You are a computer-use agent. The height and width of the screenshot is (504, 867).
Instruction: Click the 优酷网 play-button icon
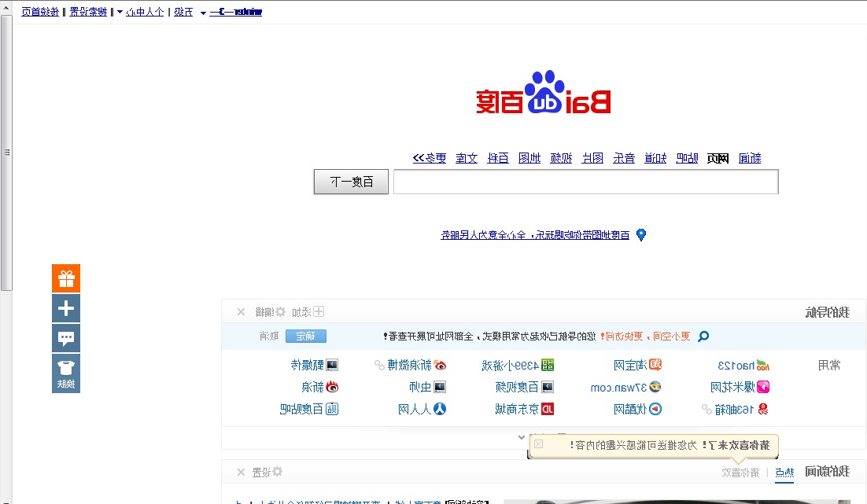pos(655,409)
